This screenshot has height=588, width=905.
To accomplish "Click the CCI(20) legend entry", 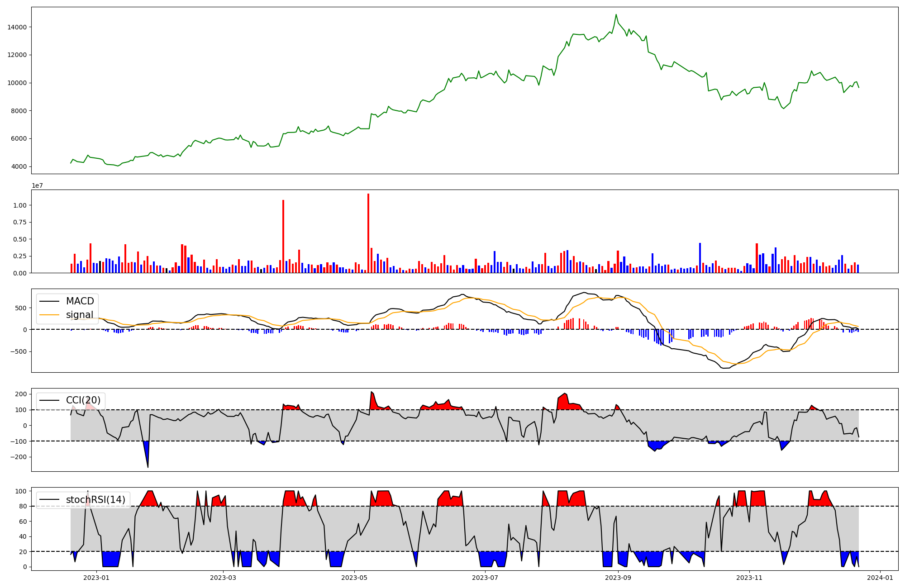I will pos(83,400).
